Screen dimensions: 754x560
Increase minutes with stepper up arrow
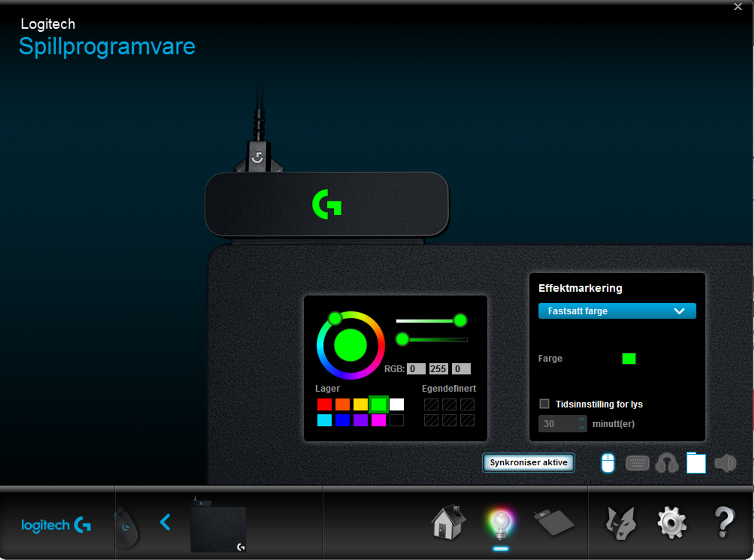[x=582, y=419]
